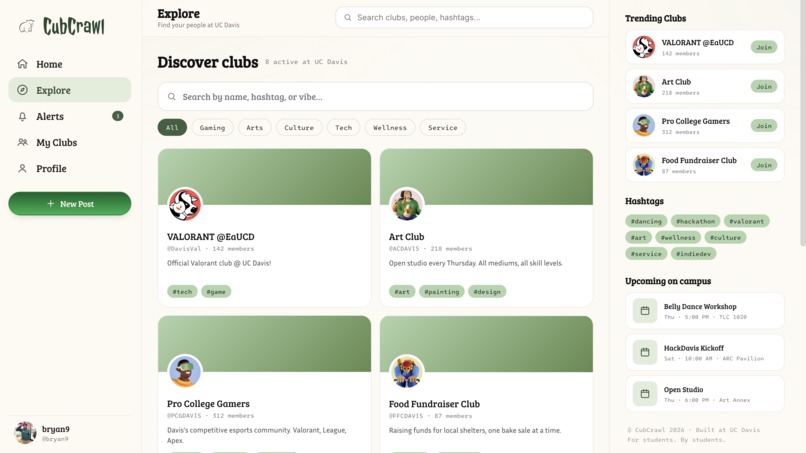Click the #hackathon hashtag
Viewport: 806px width, 453px height.
(695, 221)
